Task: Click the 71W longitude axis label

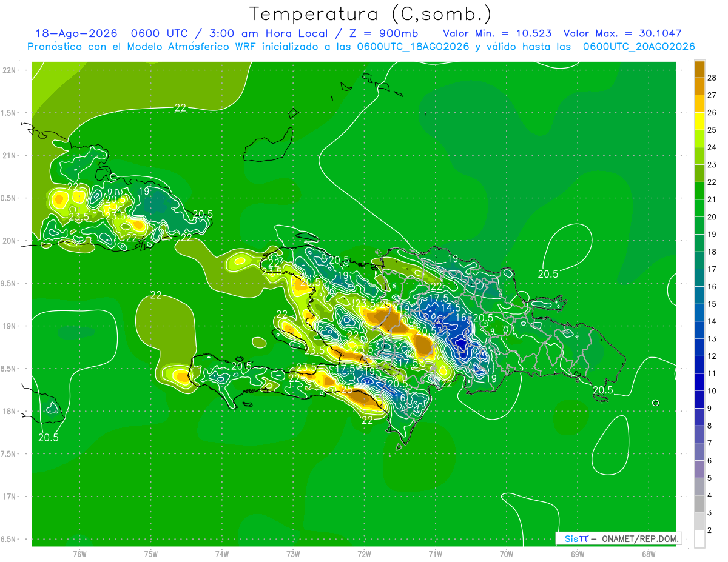Action: coord(435,554)
